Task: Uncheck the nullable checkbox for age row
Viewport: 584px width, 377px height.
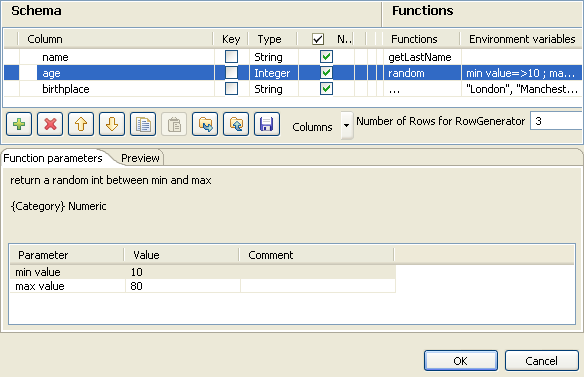Action: pos(326,73)
